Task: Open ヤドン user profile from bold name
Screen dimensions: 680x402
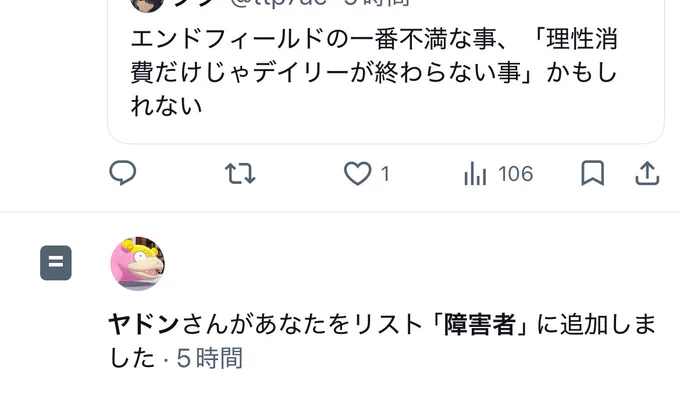Action: 144,324
